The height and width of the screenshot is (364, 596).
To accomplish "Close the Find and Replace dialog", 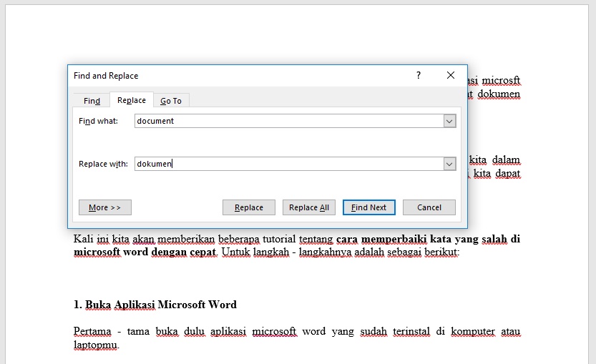I will pyautogui.click(x=451, y=75).
